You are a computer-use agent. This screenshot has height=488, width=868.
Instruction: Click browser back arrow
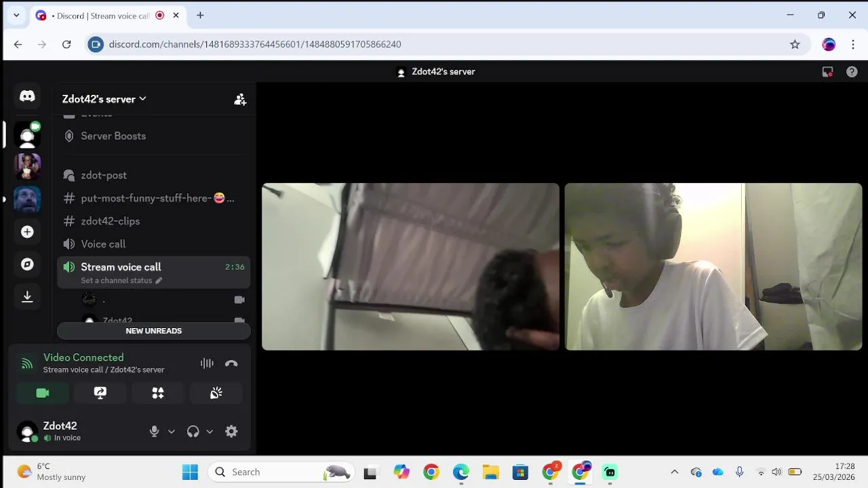click(18, 44)
